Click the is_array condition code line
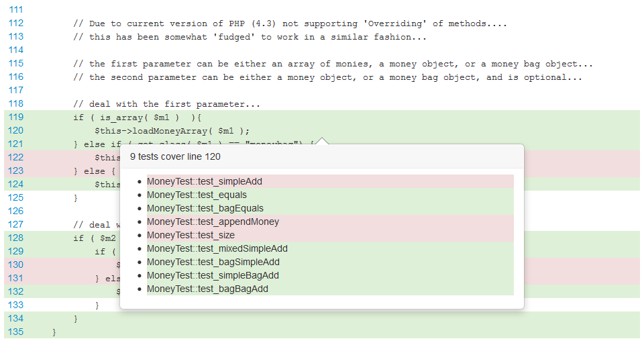Viewport: 644px width, 341px height. [x=140, y=117]
